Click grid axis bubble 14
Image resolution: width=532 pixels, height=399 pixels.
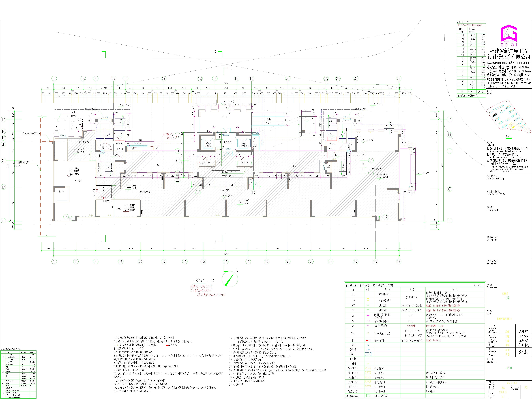pos(215,78)
